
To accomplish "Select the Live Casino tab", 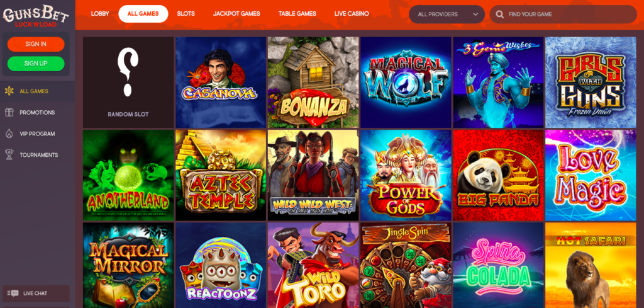I will coord(352,14).
